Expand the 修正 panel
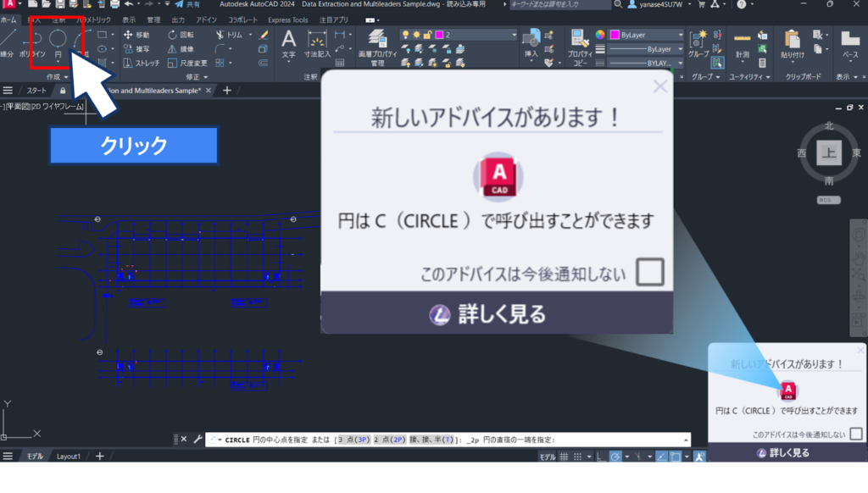Image resolution: width=868 pixels, height=493 pixels. click(197, 77)
